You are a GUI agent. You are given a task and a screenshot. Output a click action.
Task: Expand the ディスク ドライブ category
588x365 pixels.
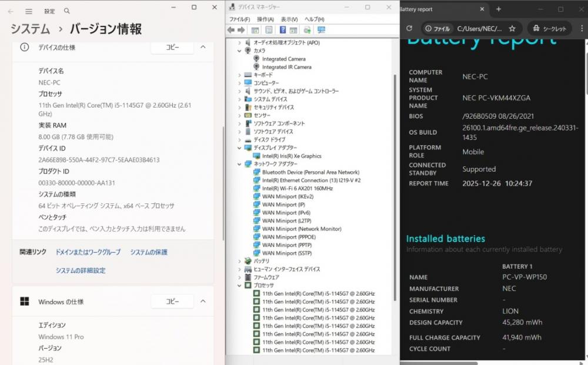pos(239,140)
